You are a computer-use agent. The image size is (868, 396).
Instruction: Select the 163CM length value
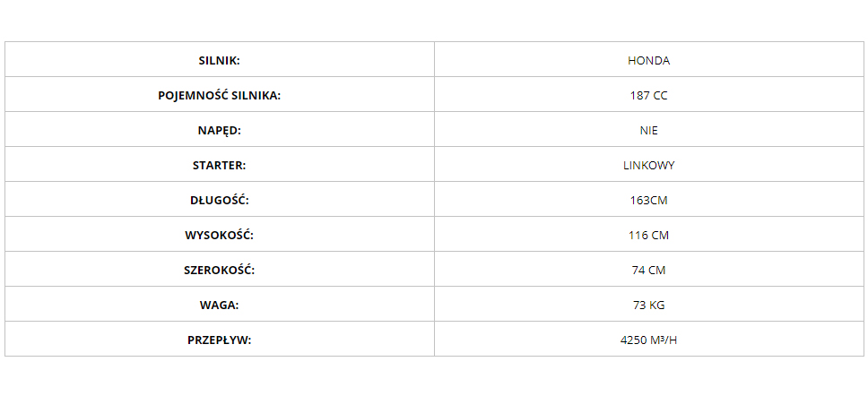tap(649, 200)
